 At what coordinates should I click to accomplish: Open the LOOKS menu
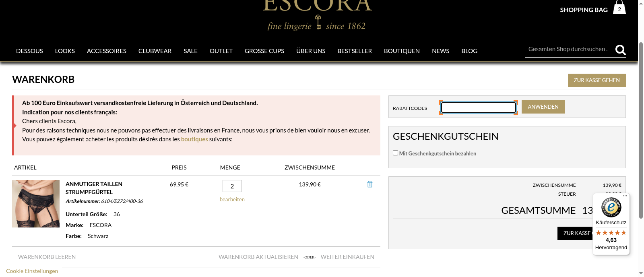point(65,51)
